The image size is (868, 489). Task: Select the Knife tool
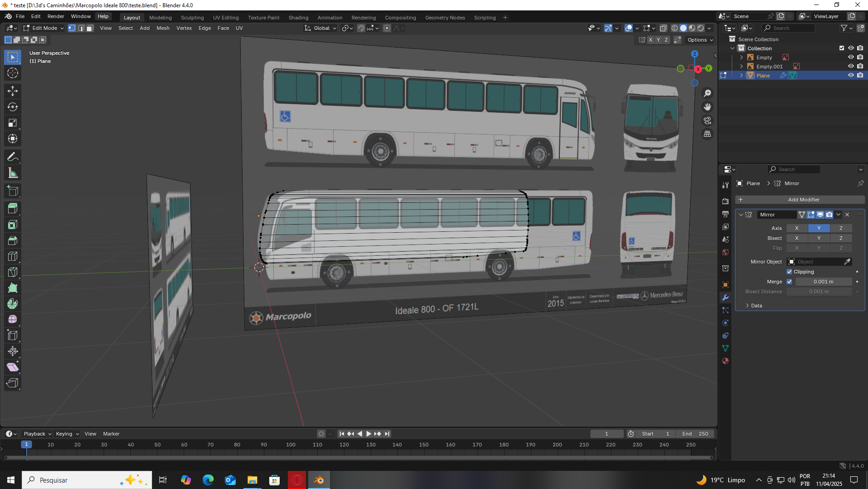(13, 272)
